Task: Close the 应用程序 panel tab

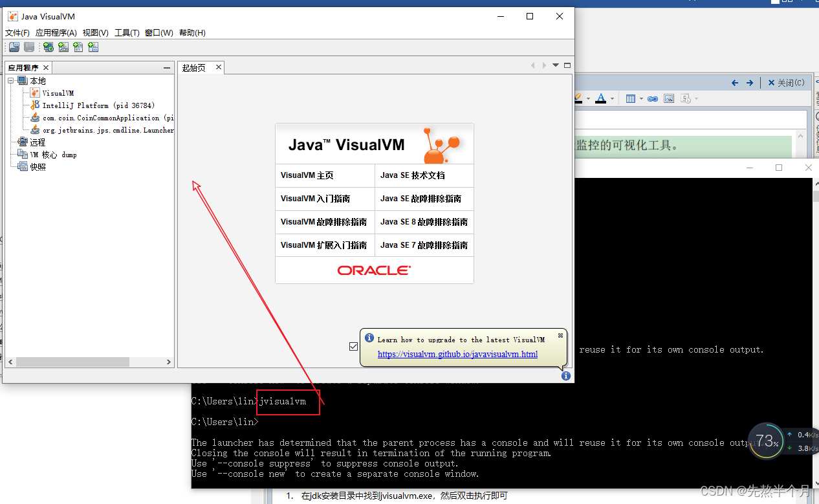Action: pyautogui.click(x=46, y=67)
